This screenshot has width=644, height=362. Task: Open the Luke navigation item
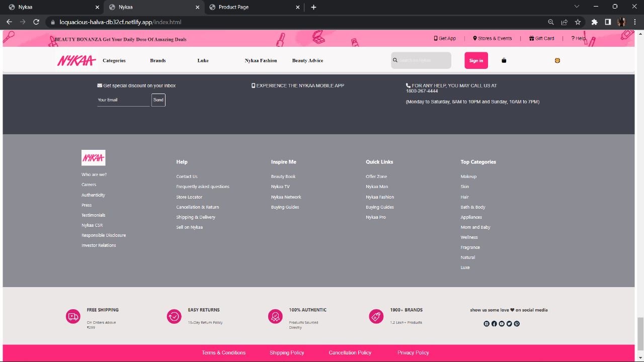(x=203, y=60)
